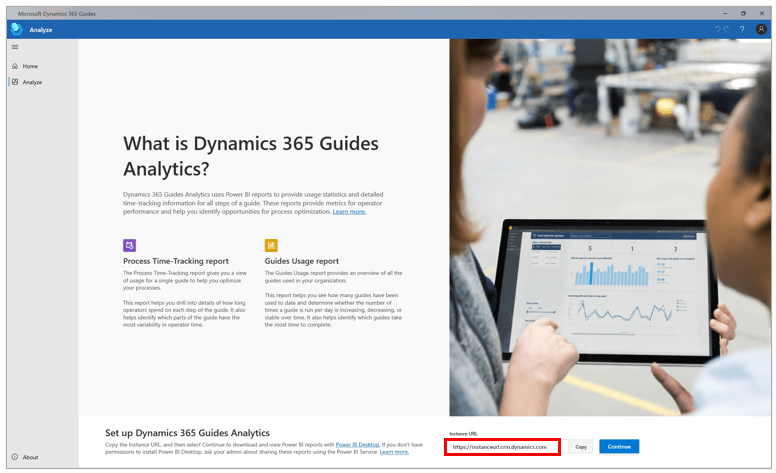This screenshot has height=473, width=776.
Task: Open help via question mark icon
Action: click(742, 29)
